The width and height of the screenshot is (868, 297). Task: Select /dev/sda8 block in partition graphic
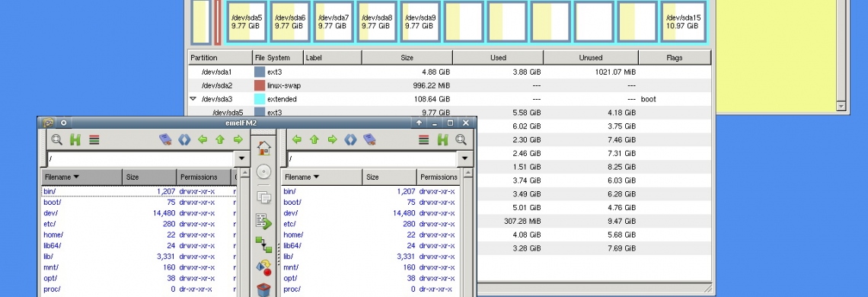pyautogui.click(x=377, y=21)
